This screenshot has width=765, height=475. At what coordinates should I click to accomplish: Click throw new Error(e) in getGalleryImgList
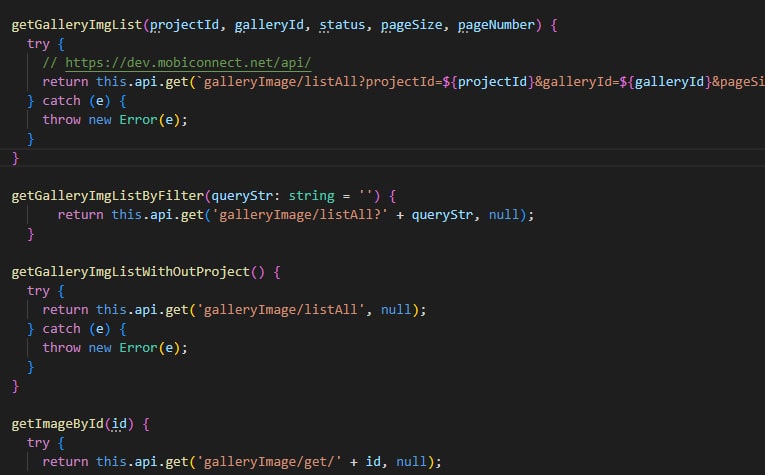pyautogui.click(x=115, y=120)
